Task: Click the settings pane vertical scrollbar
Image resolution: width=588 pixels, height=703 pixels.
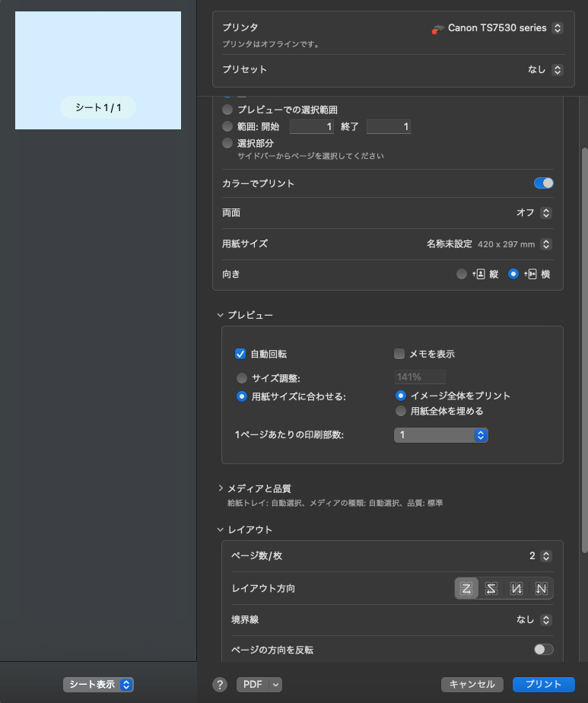Action: 584,350
